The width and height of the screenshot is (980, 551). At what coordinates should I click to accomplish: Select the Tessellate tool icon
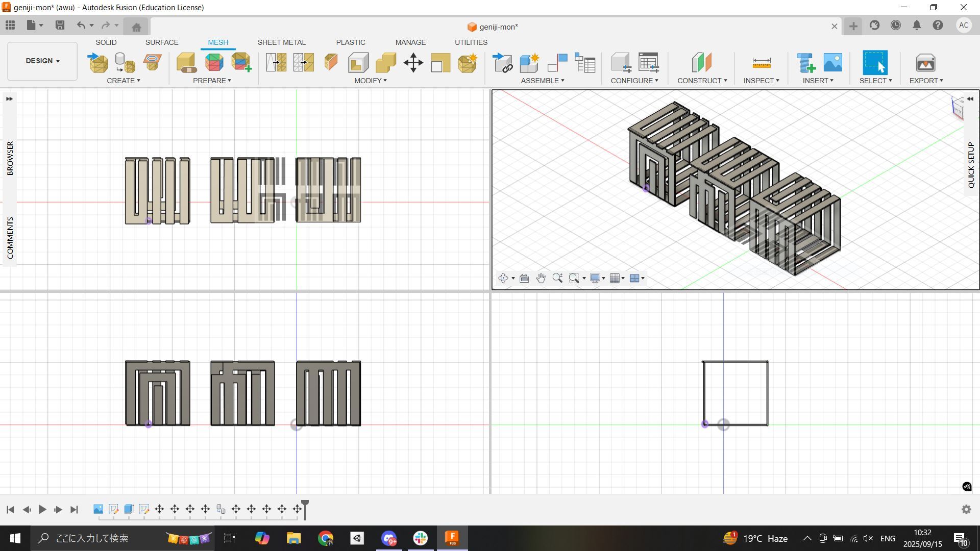tap(125, 63)
